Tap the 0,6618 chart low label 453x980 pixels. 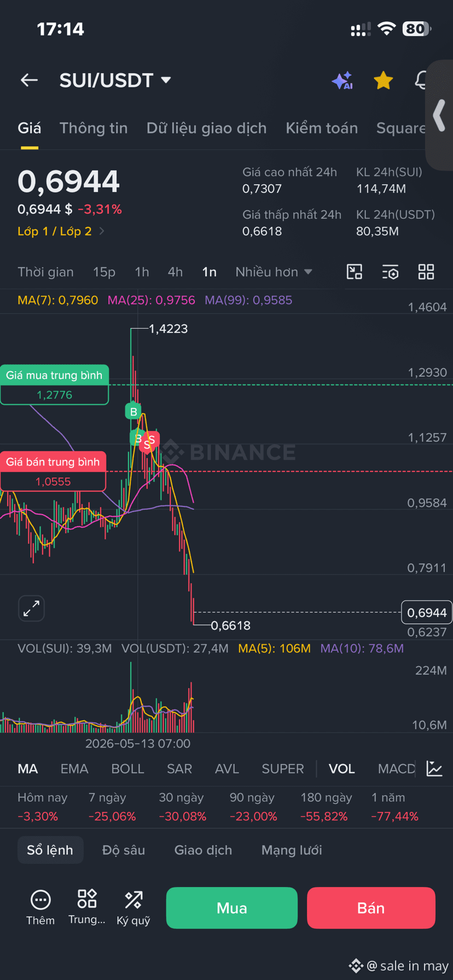point(230,625)
